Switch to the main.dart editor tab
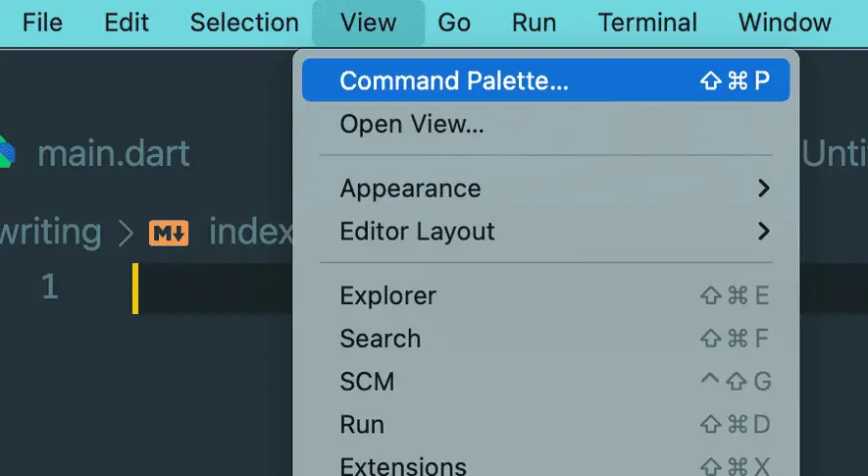This screenshot has height=476, width=868. click(114, 153)
